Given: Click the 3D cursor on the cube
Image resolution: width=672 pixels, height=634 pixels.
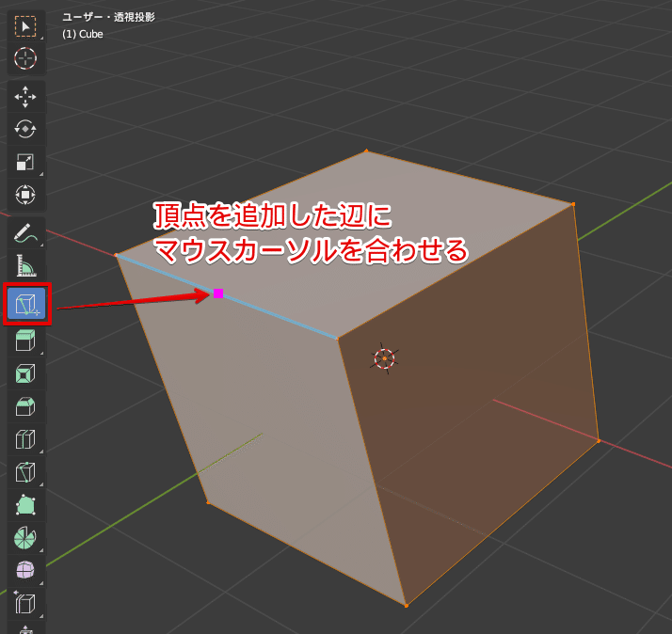Looking at the screenshot, I should [384, 358].
